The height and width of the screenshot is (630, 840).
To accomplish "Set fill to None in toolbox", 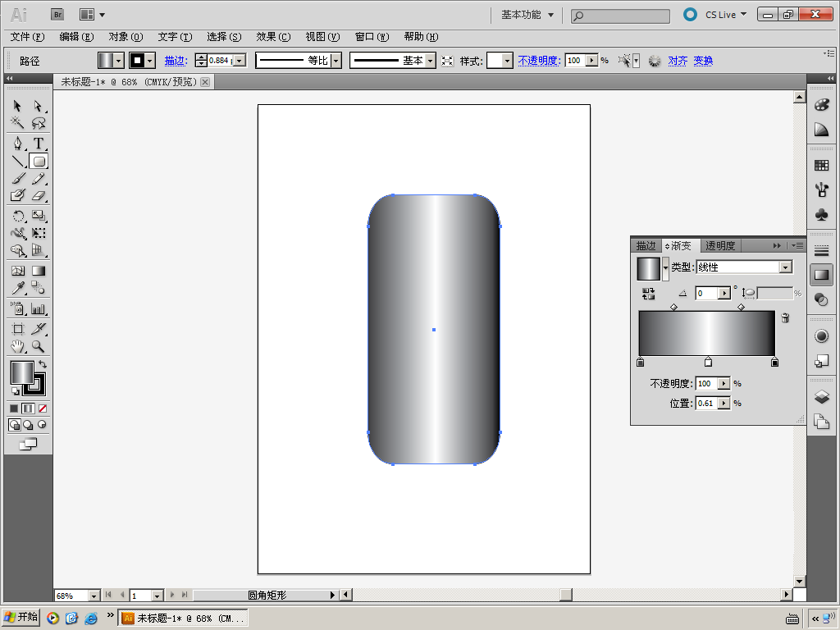I will 43,408.
